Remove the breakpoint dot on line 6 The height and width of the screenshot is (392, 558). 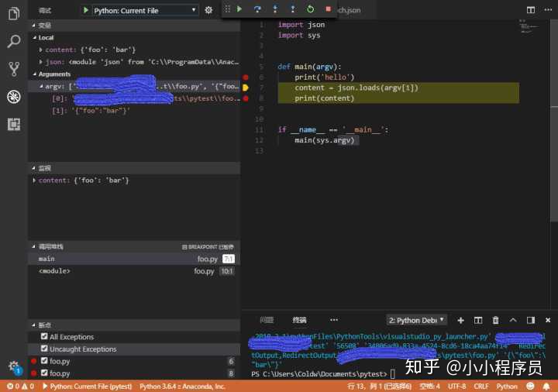coord(246,77)
